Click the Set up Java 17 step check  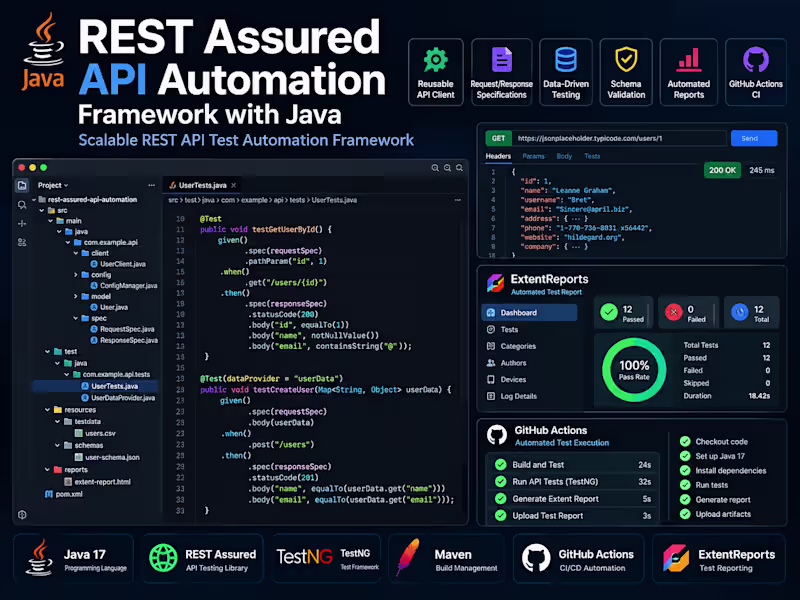coord(685,456)
